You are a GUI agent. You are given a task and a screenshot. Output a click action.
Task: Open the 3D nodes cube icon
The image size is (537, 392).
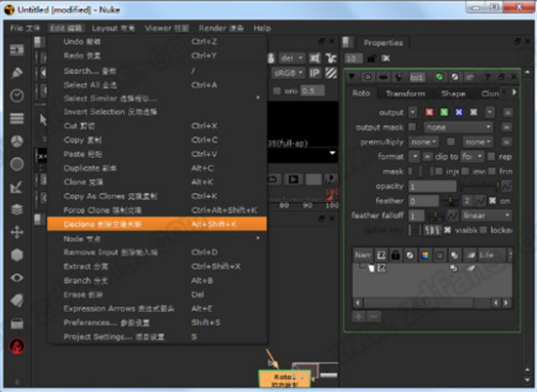[x=17, y=255]
